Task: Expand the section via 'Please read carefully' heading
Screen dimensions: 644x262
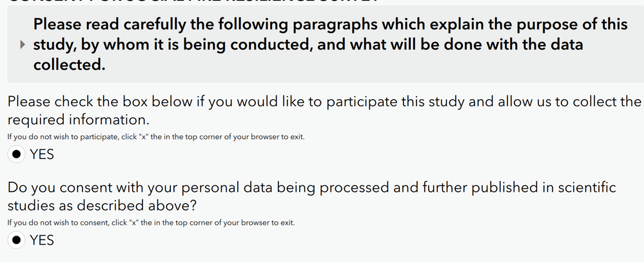Action: 193,25
